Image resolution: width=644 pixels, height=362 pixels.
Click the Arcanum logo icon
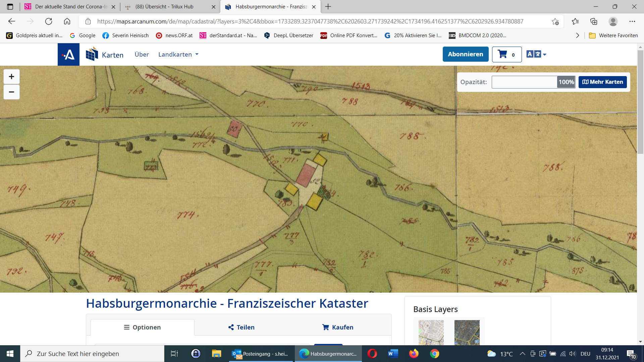[x=68, y=54]
